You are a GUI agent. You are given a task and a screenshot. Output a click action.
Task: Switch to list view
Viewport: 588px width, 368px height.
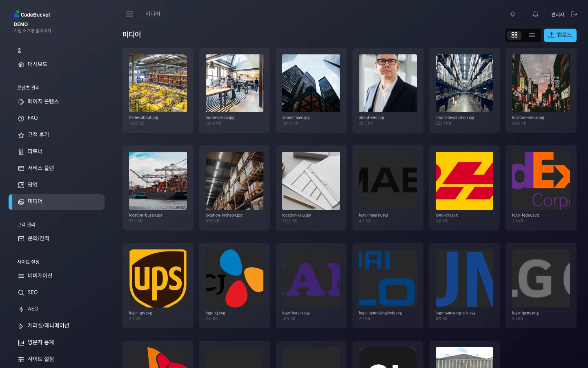tap(532, 35)
